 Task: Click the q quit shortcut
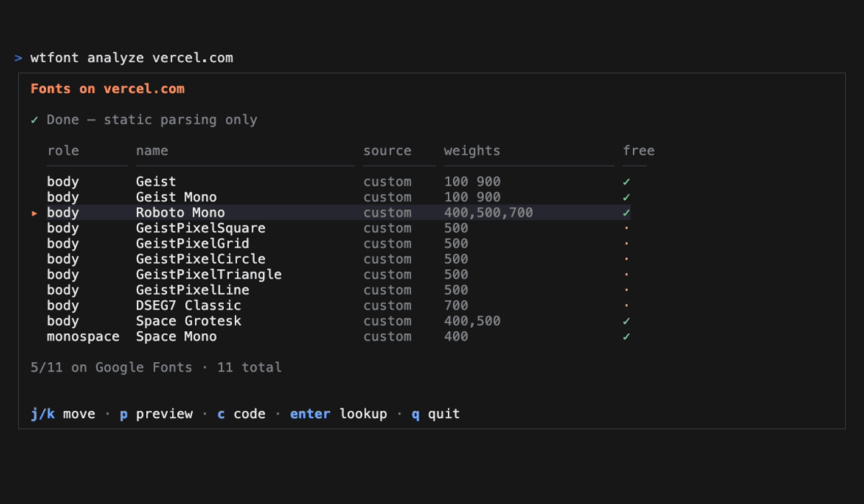[436, 414]
